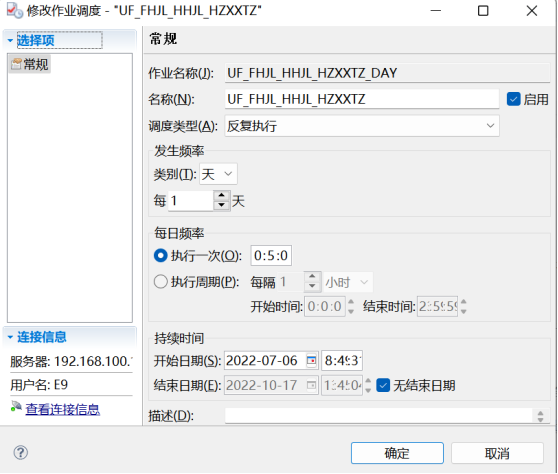Click the 确定 button
Viewport: 558px width, 474px height.
coord(397,453)
